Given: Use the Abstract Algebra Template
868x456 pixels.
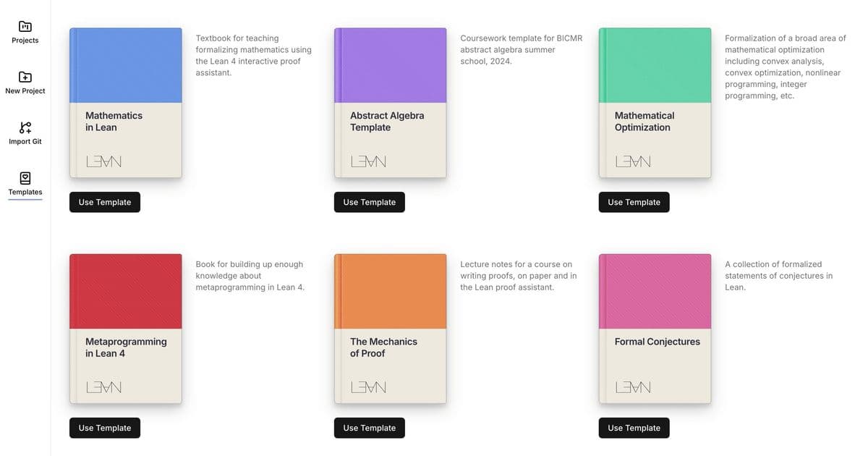Looking at the screenshot, I should pyautogui.click(x=370, y=202).
